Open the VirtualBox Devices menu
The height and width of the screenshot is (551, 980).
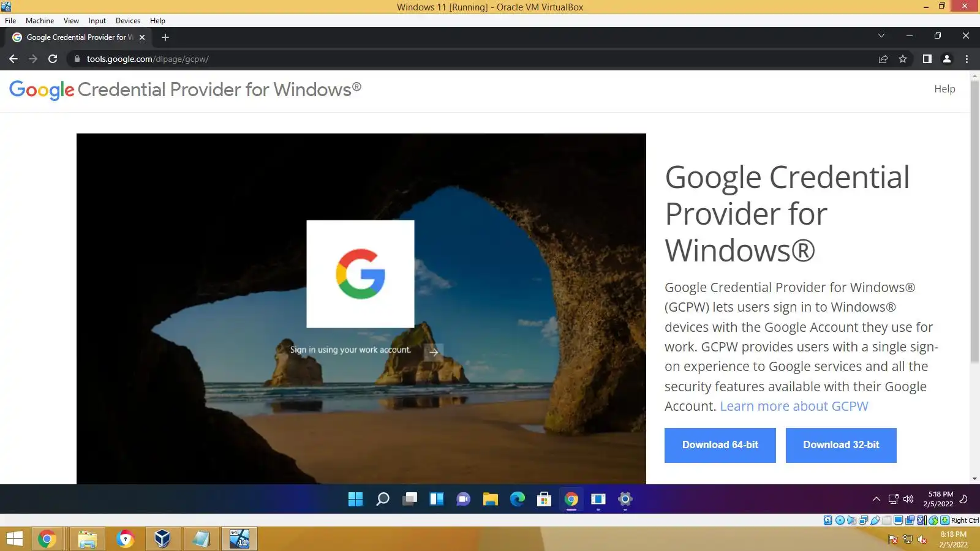click(128, 20)
